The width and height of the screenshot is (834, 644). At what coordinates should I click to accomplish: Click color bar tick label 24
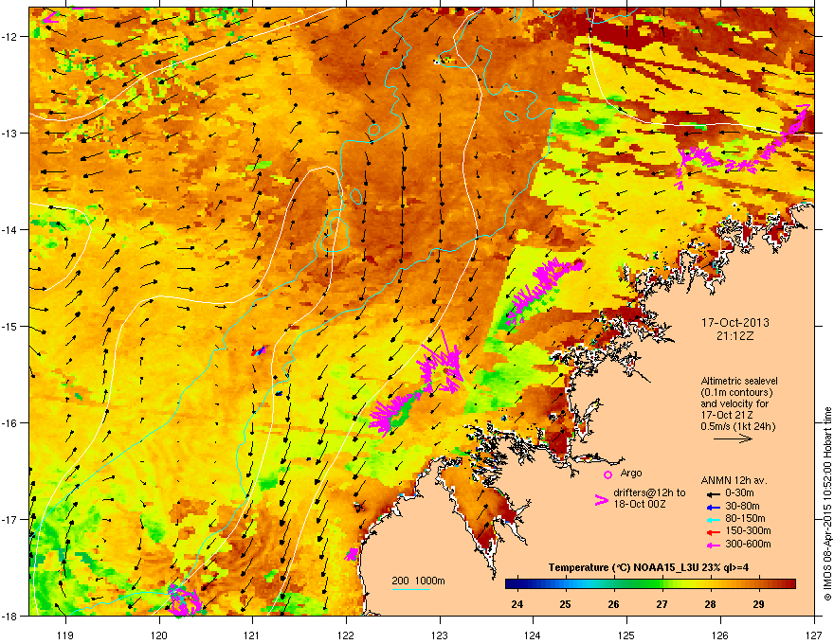pos(517,604)
